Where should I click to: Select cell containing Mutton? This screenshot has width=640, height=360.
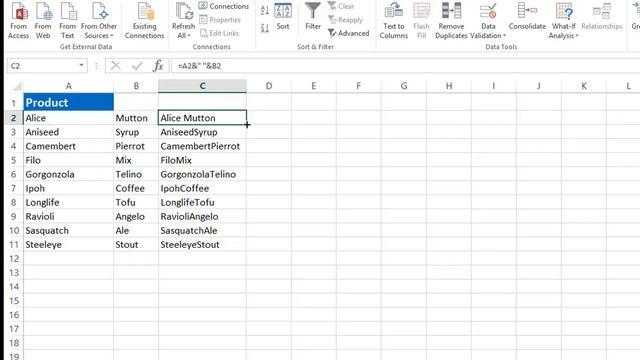tap(136, 118)
